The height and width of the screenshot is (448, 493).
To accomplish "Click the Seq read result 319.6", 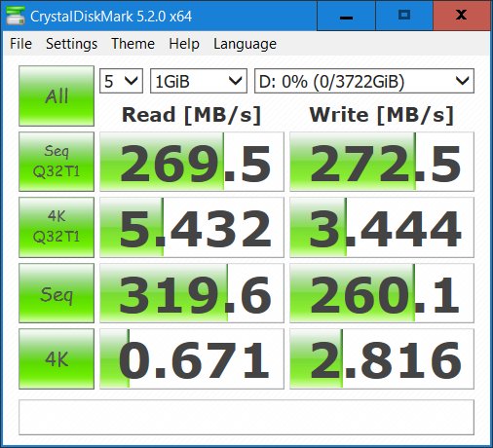I will click(192, 293).
